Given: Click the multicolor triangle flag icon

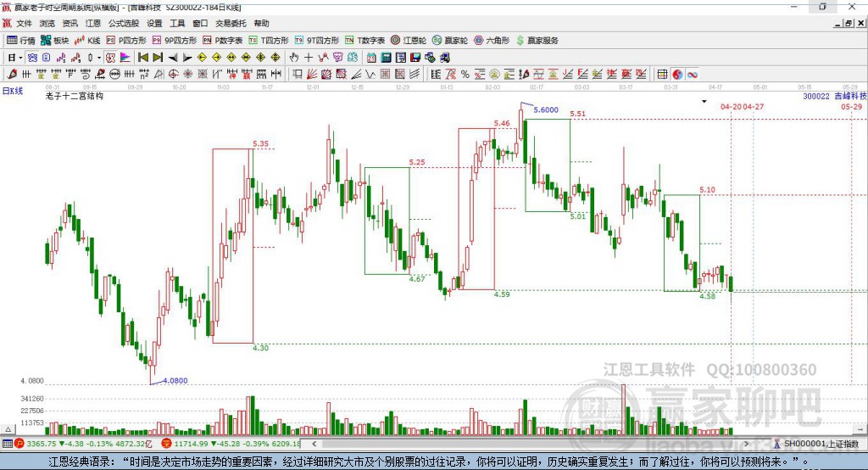Looking at the screenshot, I should [x=125, y=58].
